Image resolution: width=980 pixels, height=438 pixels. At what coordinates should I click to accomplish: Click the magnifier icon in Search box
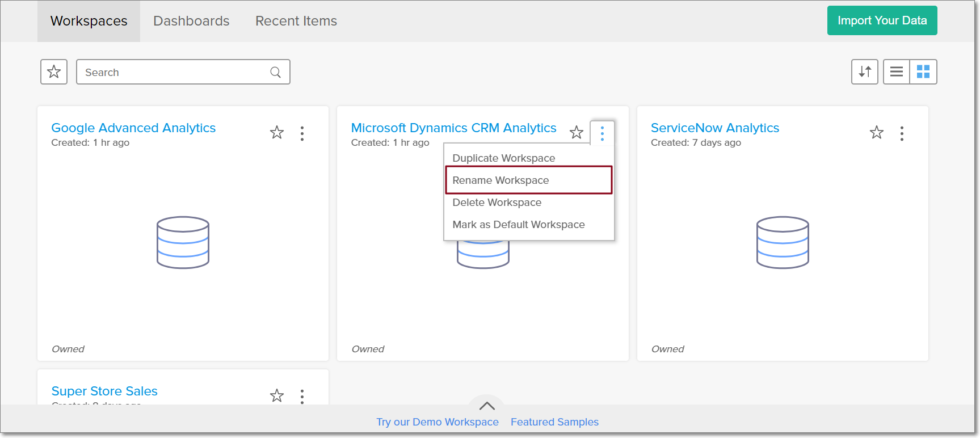pyautogui.click(x=276, y=72)
